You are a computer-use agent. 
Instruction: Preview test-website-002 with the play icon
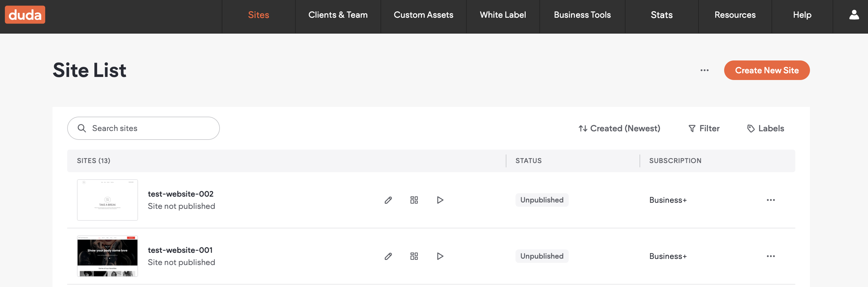coord(440,200)
